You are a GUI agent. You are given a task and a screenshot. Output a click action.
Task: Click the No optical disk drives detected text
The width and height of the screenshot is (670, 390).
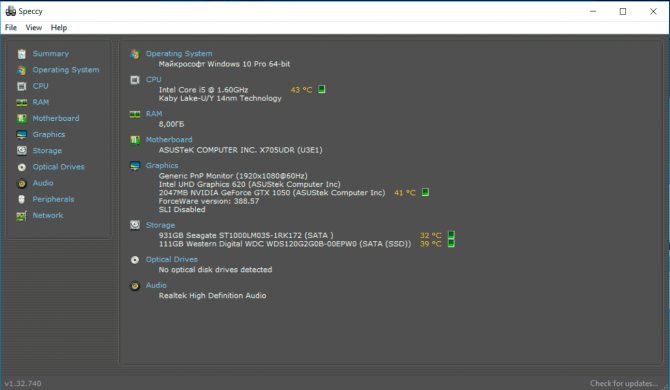[x=215, y=270]
